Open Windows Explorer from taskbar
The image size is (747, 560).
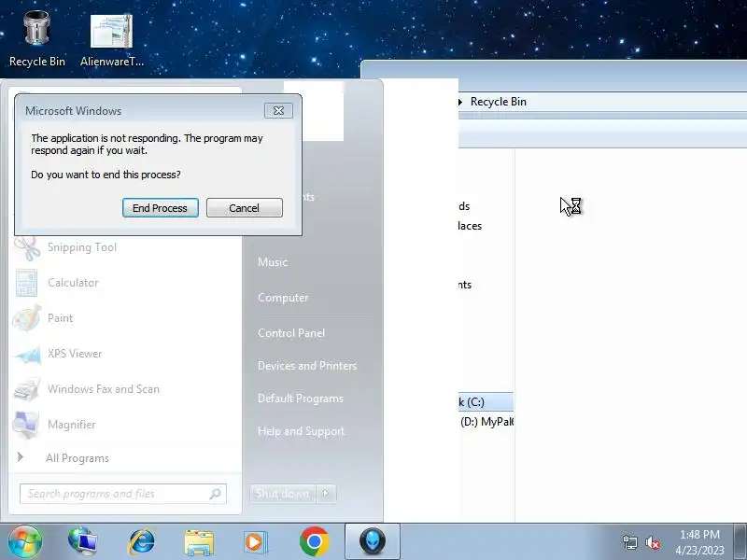(x=199, y=542)
